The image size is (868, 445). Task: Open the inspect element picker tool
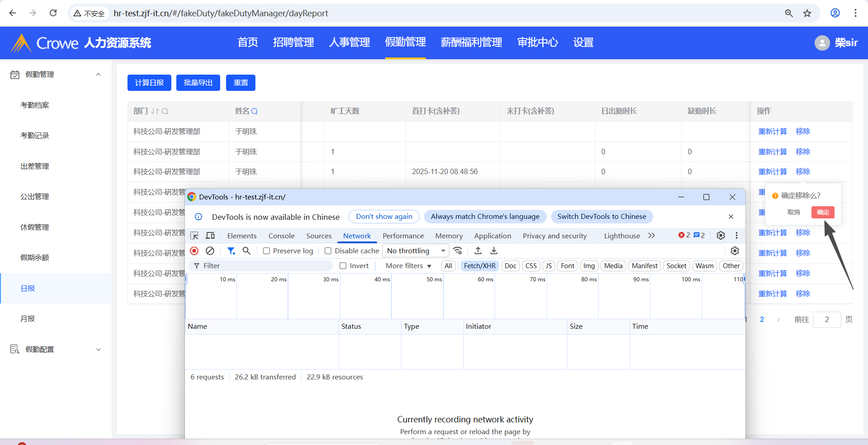tap(194, 236)
